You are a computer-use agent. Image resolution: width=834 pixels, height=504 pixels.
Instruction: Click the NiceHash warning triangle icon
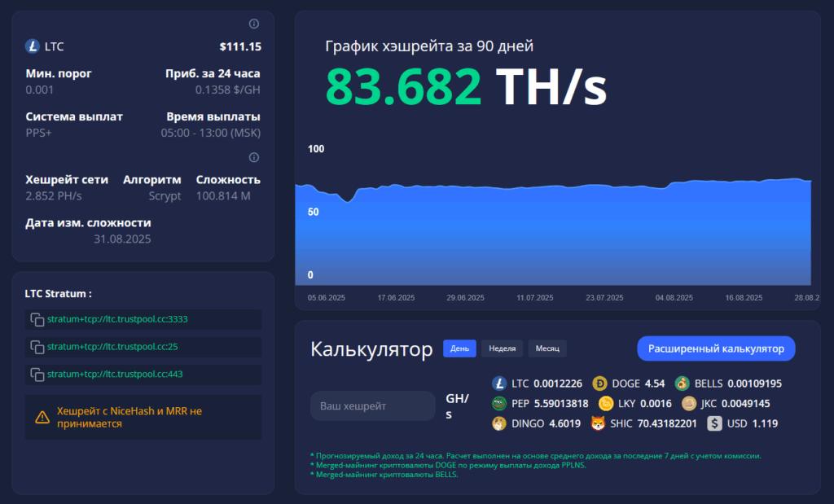coord(42,418)
